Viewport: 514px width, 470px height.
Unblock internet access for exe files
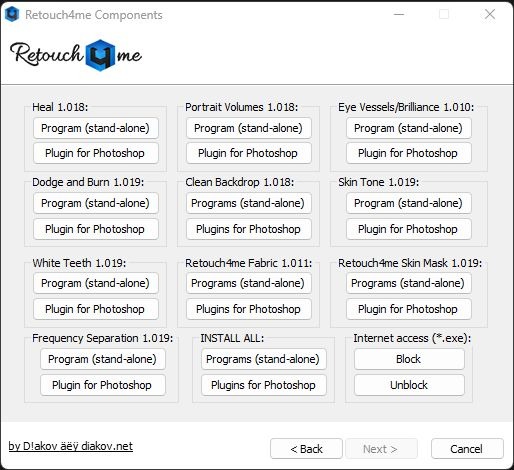409,385
